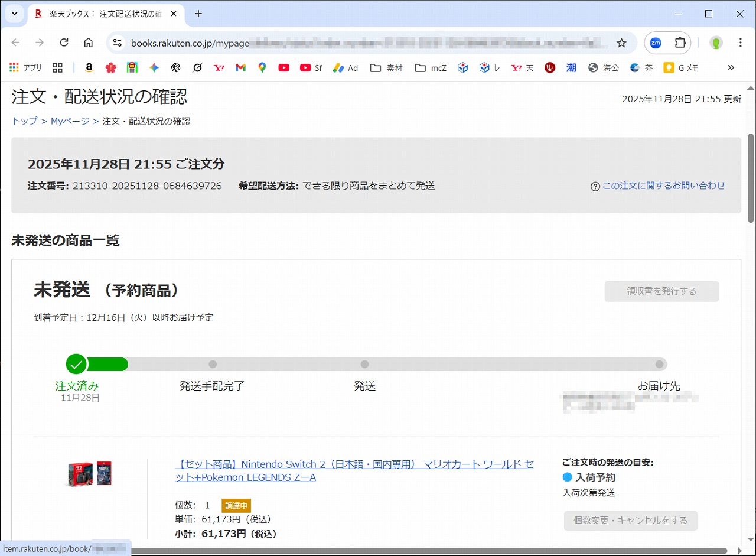
Task: Open the tab search dropdown arrow
Action: pyautogui.click(x=14, y=14)
